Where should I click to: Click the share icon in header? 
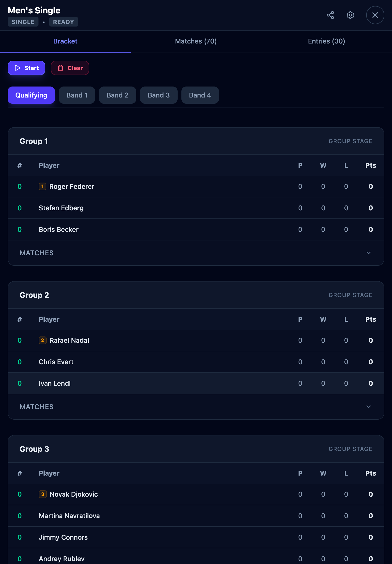coord(330,15)
